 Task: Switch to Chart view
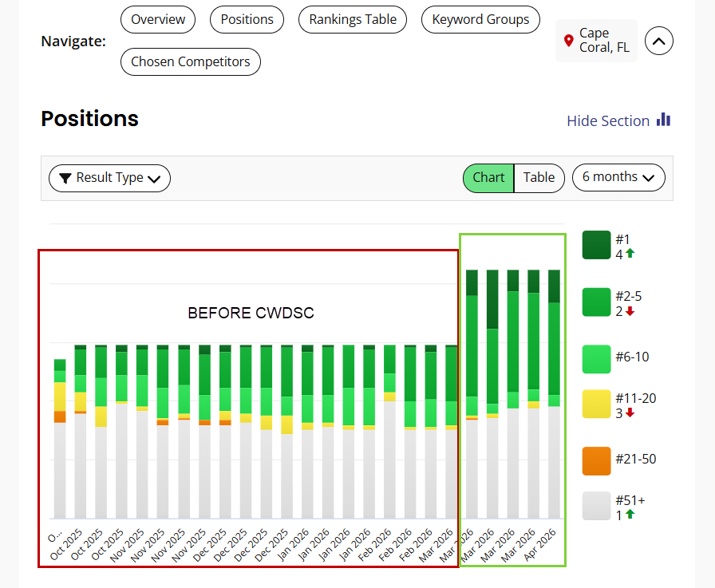pos(488,177)
